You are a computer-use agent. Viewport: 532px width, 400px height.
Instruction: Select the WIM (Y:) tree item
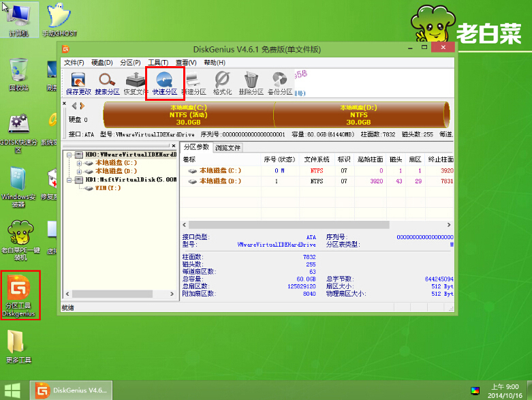tap(108, 188)
